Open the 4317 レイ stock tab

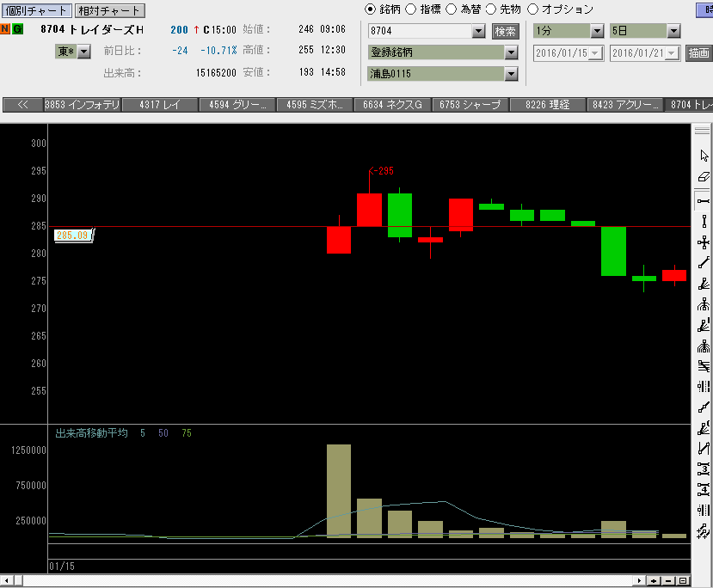[x=160, y=105]
